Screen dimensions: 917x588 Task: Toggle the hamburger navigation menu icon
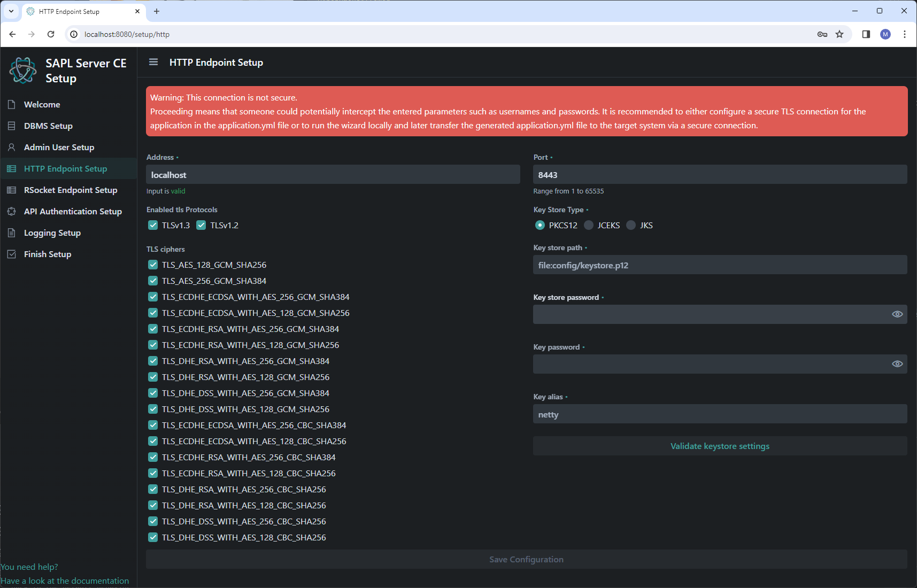(153, 62)
